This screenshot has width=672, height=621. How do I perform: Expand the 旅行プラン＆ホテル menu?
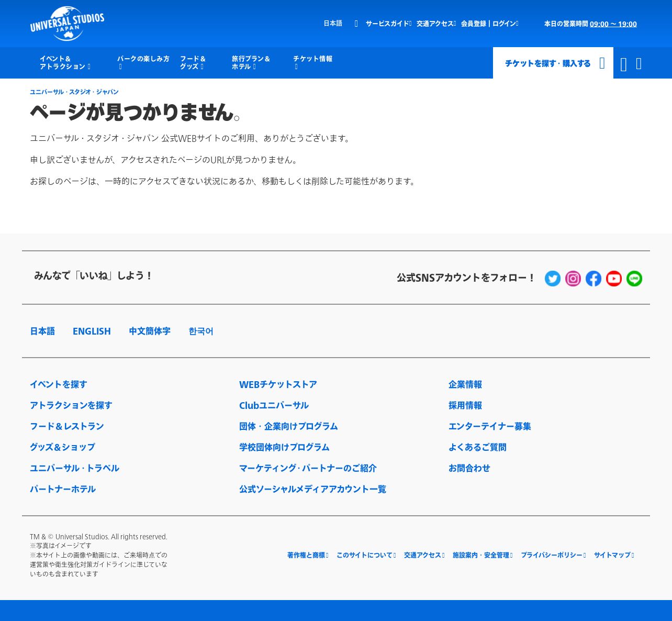[x=251, y=63]
